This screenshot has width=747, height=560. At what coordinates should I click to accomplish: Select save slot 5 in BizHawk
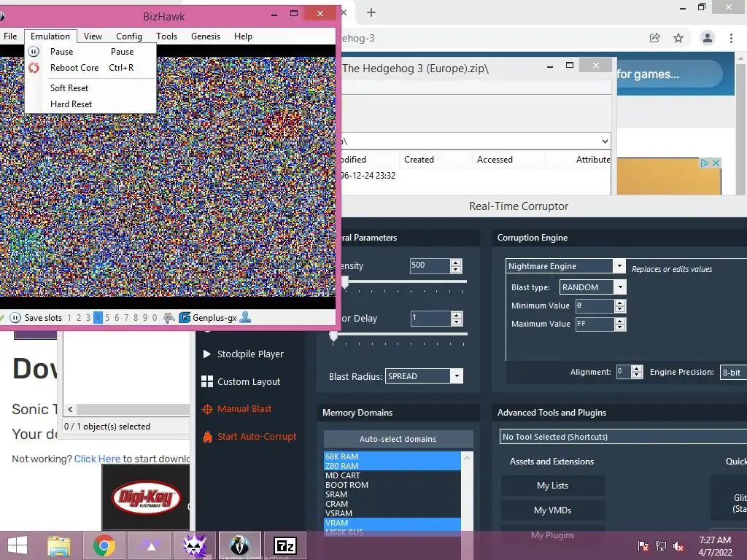(x=107, y=318)
